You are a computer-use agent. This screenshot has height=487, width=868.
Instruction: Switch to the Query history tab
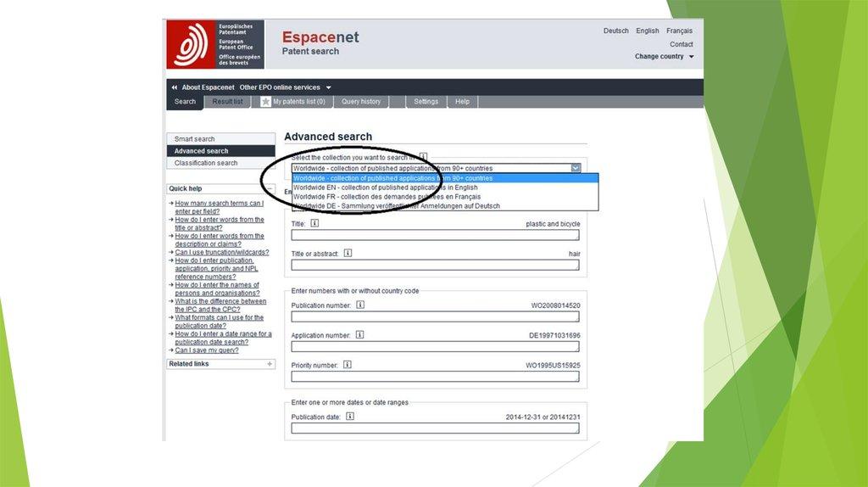[x=361, y=102]
